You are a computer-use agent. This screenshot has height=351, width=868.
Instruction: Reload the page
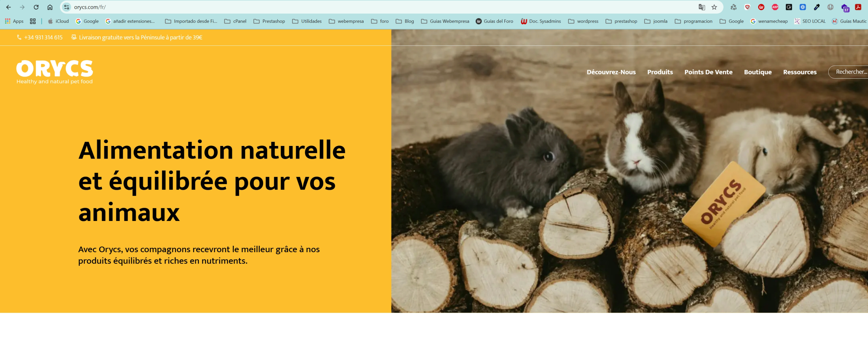click(x=36, y=7)
